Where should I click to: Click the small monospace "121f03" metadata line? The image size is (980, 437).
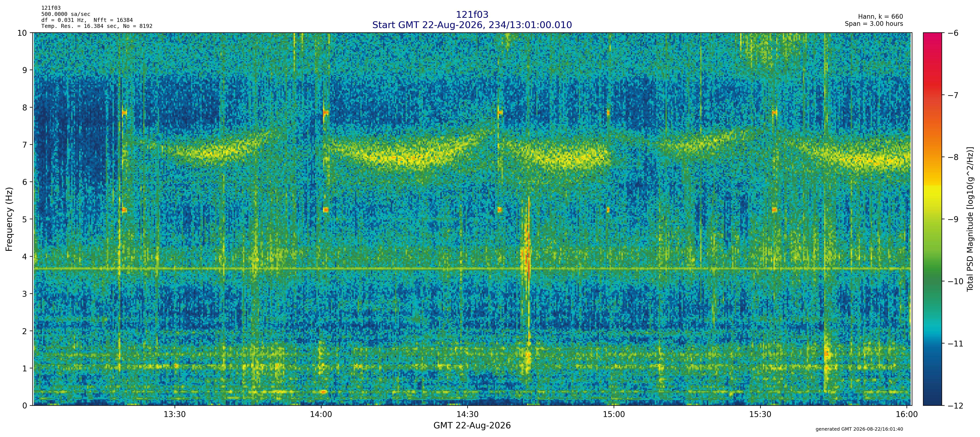tap(51, 8)
